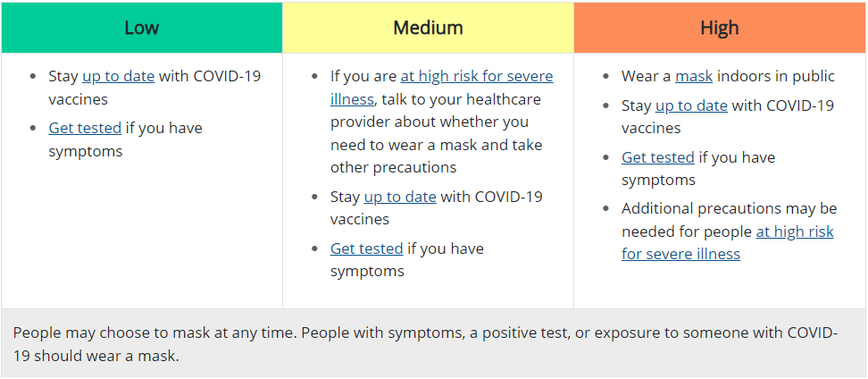Click "Get tested" link in High column

[658, 157]
